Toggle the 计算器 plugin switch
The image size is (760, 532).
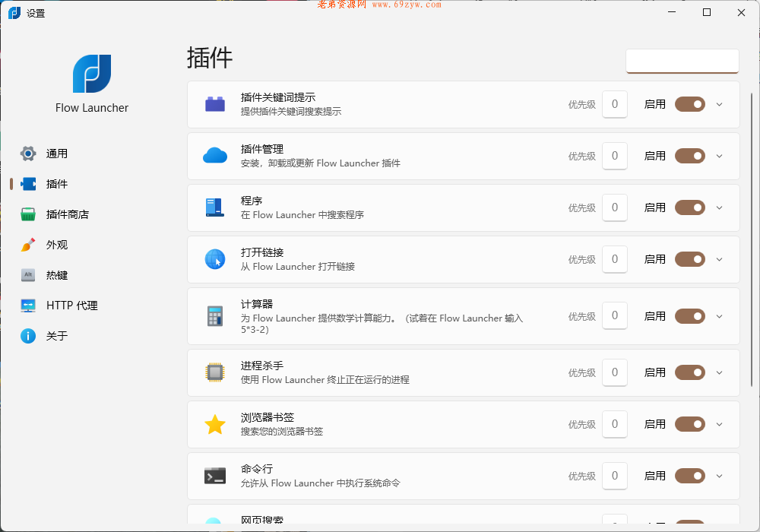click(x=690, y=316)
